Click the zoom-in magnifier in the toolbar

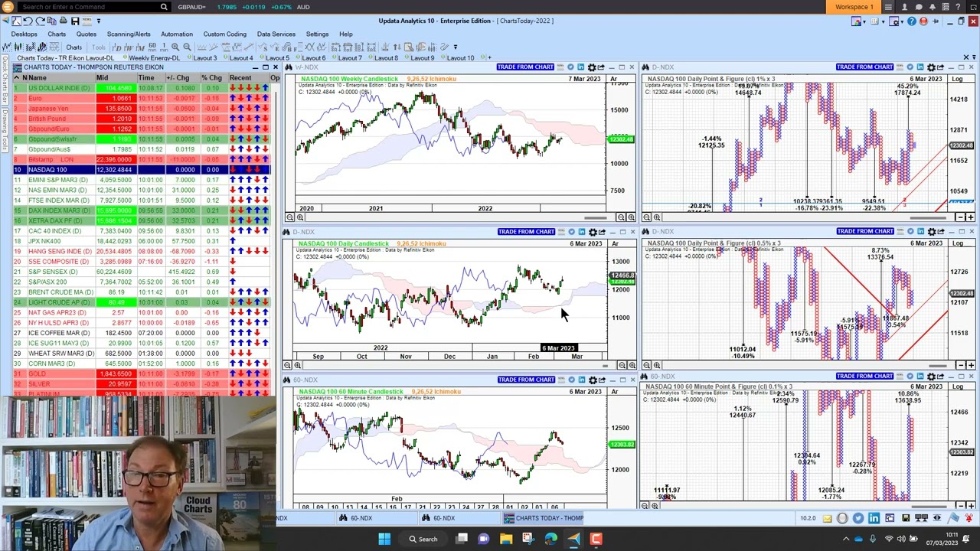(176, 47)
